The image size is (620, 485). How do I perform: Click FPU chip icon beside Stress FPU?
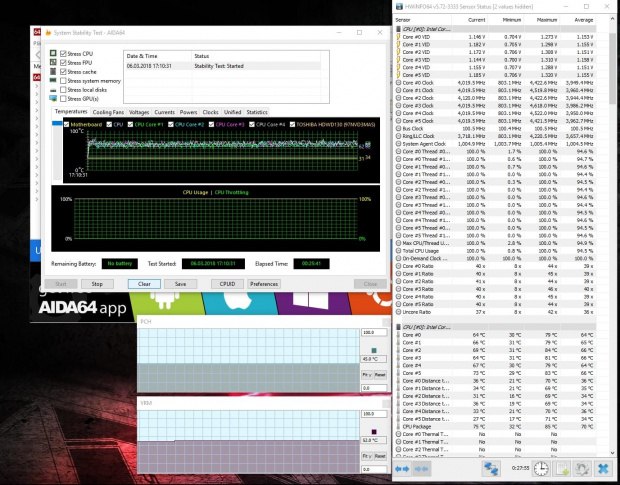tap(53, 62)
